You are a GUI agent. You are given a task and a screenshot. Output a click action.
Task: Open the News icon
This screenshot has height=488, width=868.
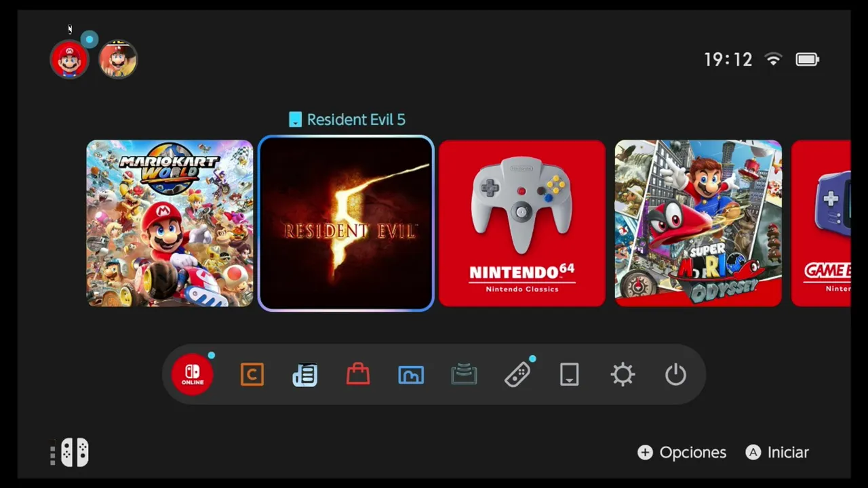click(x=305, y=375)
